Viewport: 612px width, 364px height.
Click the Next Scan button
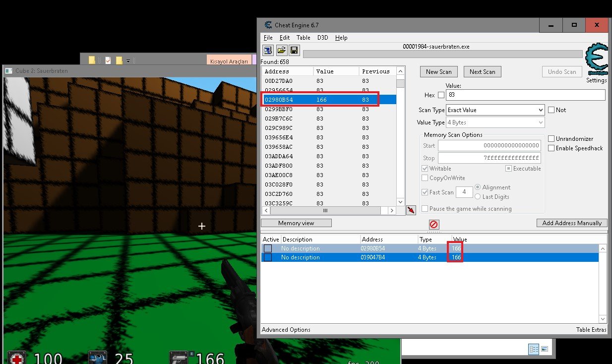click(x=483, y=72)
